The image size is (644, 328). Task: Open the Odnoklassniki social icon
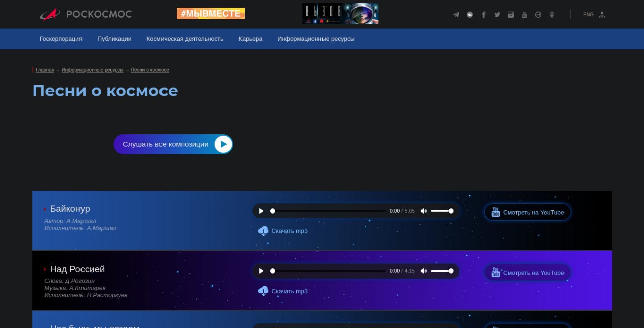(x=552, y=15)
